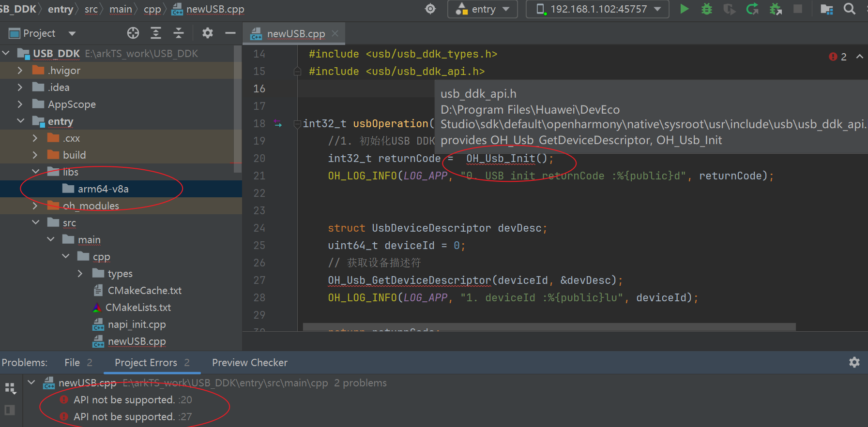The width and height of the screenshot is (868, 427).
Task: Click newUSB.cpp in the breadcrumb bar
Action: tap(208, 9)
